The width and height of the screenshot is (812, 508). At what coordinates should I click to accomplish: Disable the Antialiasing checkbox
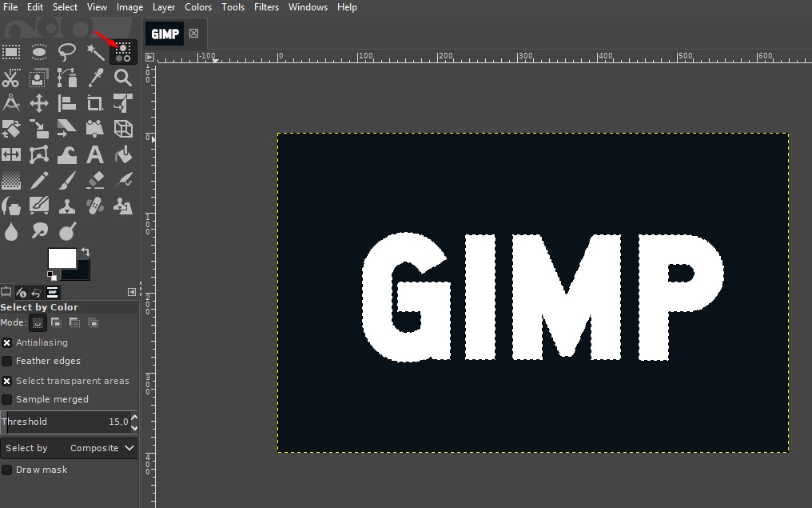[x=7, y=342]
